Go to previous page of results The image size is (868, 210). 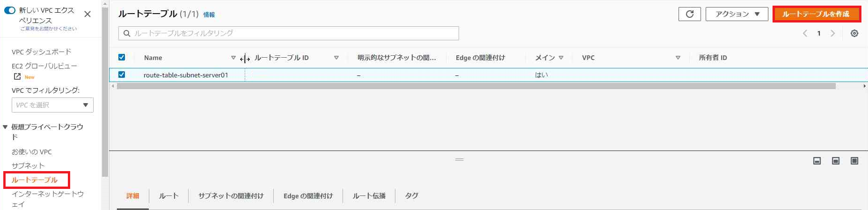(805, 33)
